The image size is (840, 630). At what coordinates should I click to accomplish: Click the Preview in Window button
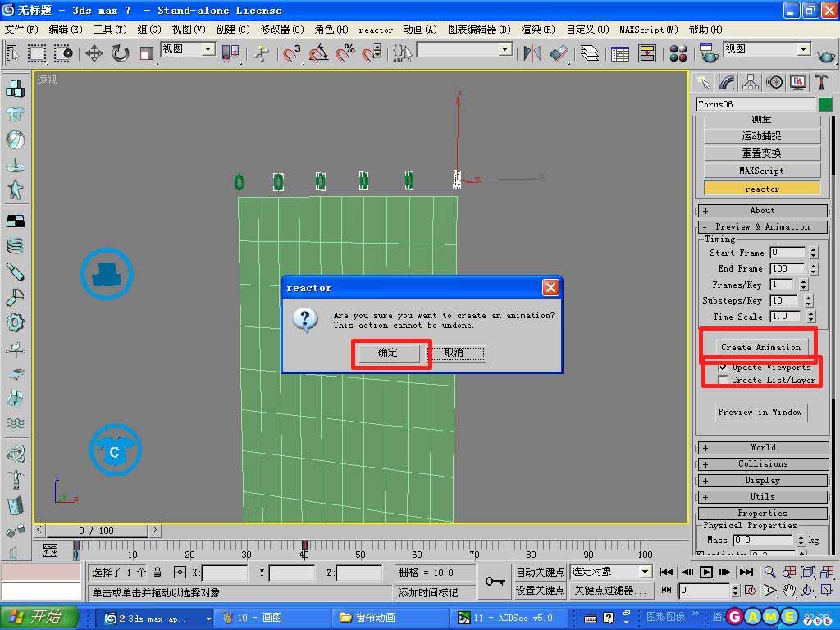click(x=760, y=412)
